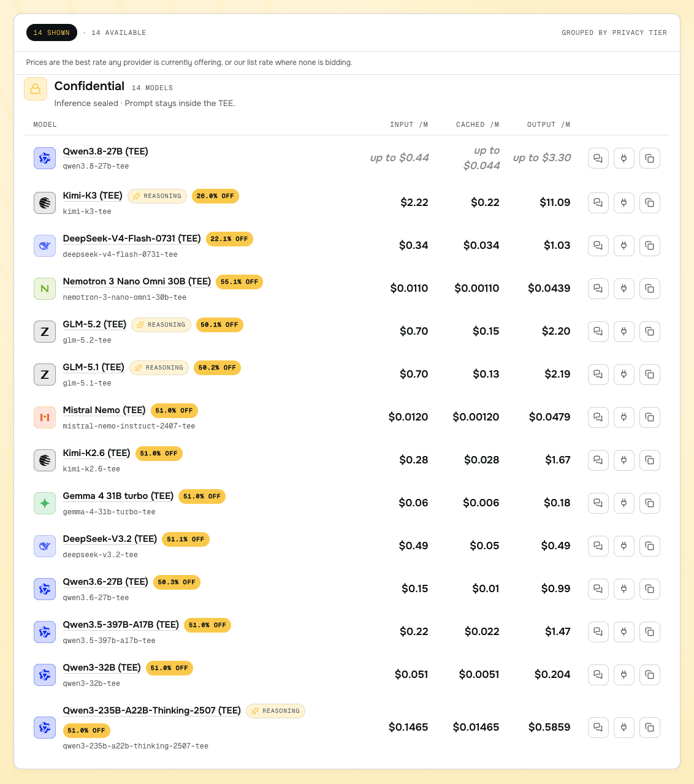
Task: Copy Qwen3-235B-A22B-Thinking-2507 model ID
Action: point(650,727)
